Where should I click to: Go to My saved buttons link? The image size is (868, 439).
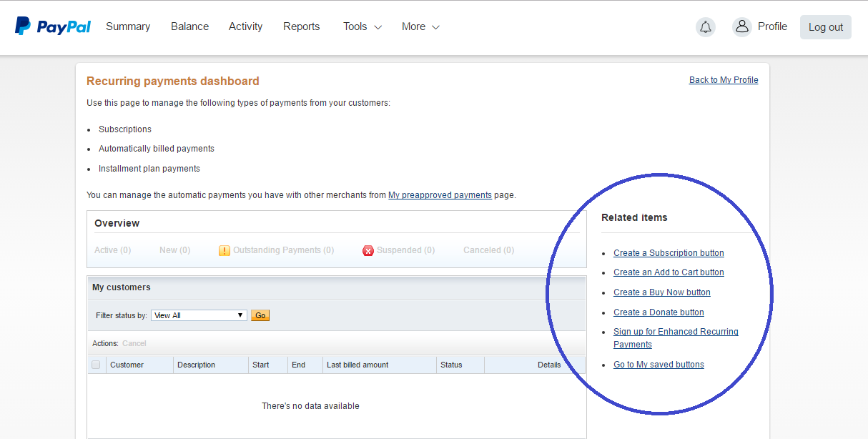659,365
